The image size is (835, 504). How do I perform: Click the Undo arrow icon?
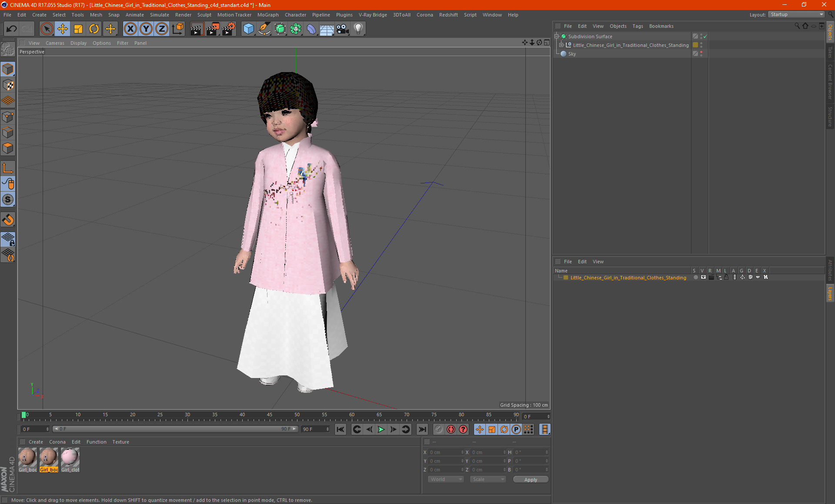[x=12, y=29]
